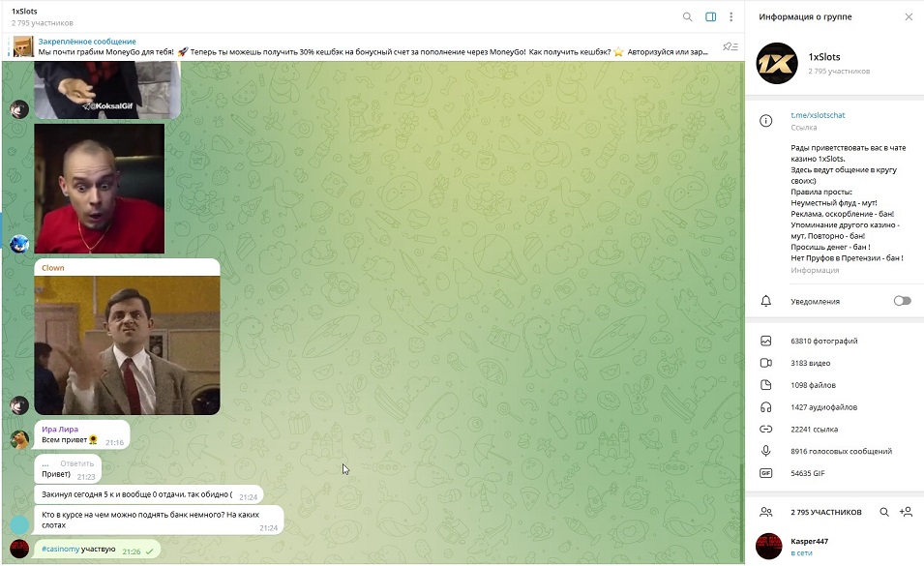This screenshot has height=566, width=924.
Task: Add a member with the plus-person icon
Action: click(x=906, y=513)
